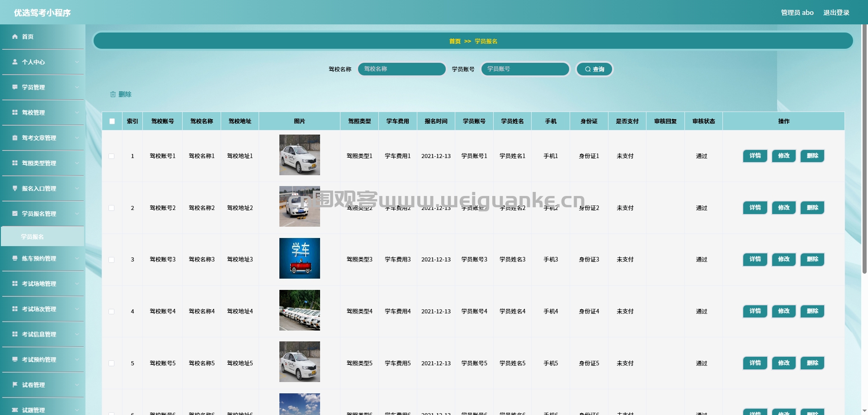This screenshot has height=415, width=868.
Task: Check the checkbox for row 4
Action: [x=112, y=312]
